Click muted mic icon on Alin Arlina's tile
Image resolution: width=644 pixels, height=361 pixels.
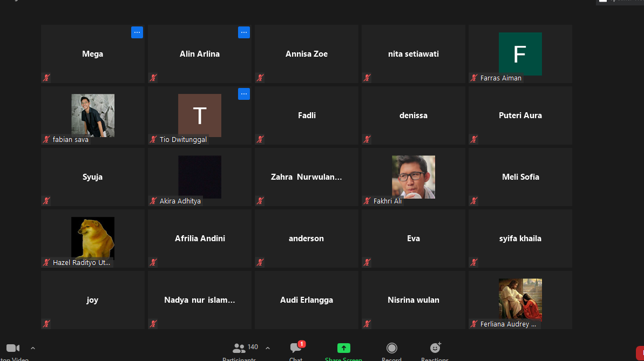tap(153, 78)
